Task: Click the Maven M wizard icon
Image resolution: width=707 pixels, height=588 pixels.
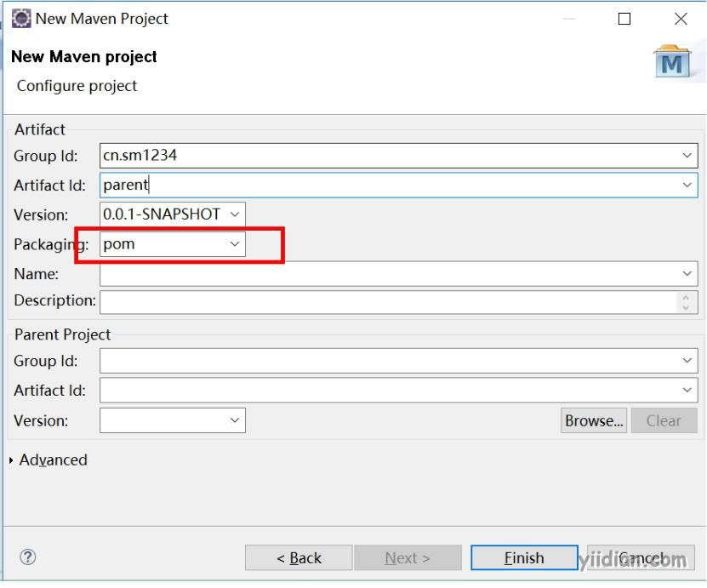Action: 672,62
